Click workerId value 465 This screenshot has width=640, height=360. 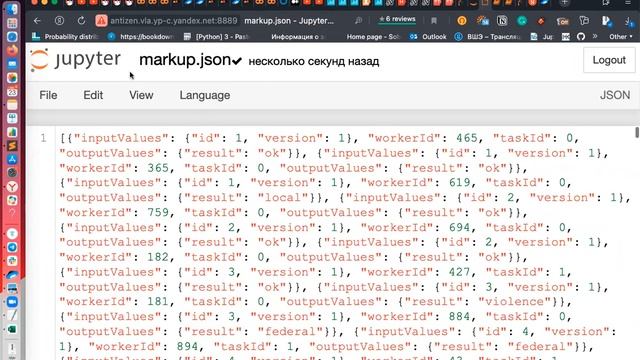(467, 138)
